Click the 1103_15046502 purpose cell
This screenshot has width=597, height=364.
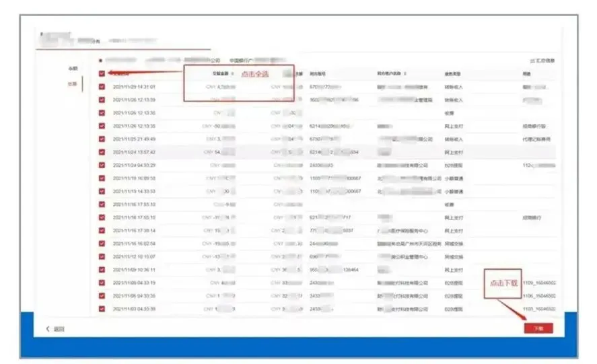click(x=539, y=309)
